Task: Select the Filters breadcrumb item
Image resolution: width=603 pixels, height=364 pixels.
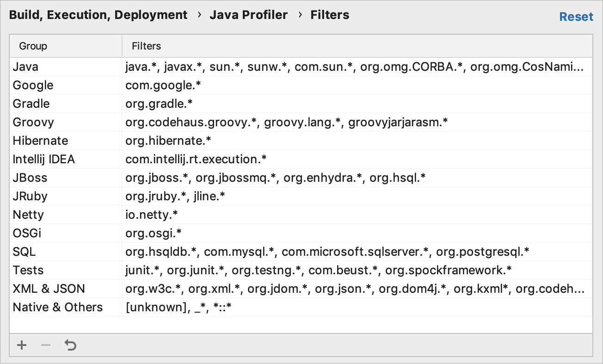Action: (x=329, y=15)
